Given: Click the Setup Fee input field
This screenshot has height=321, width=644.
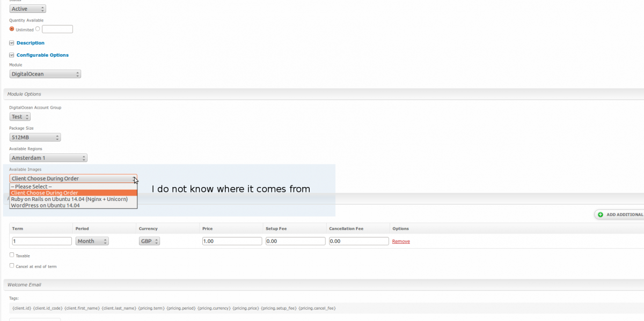Looking at the screenshot, I should coord(295,241).
